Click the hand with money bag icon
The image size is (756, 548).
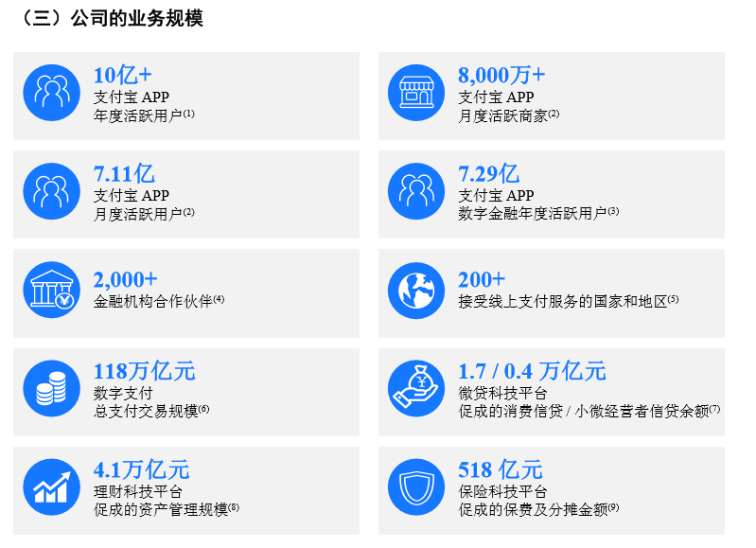(x=416, y=388)
